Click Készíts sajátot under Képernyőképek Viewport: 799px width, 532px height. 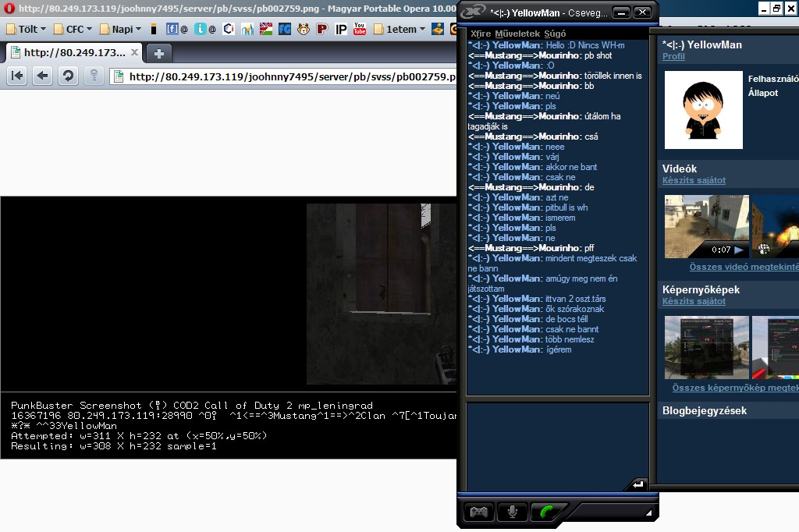694,301
